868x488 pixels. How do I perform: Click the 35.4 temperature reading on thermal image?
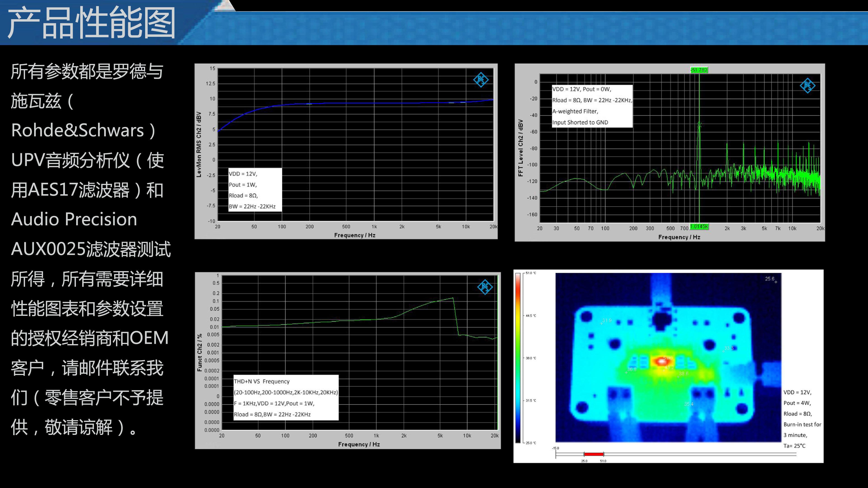coord(688,404)
